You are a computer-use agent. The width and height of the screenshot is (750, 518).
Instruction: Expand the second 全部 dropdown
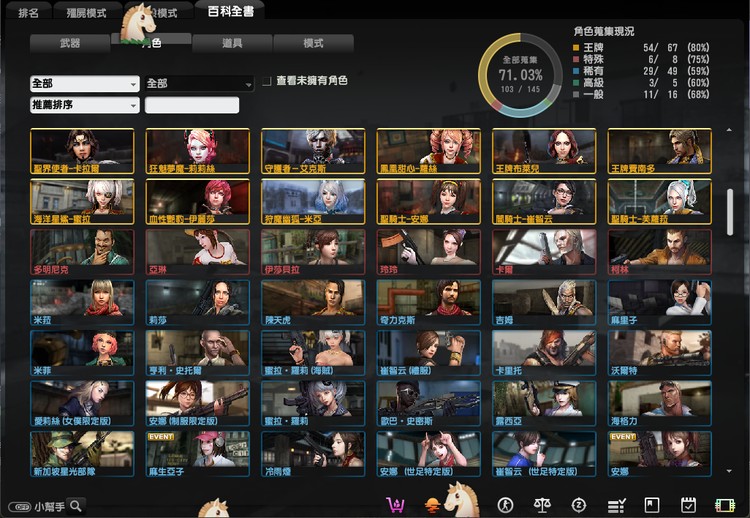pos(199,83)
